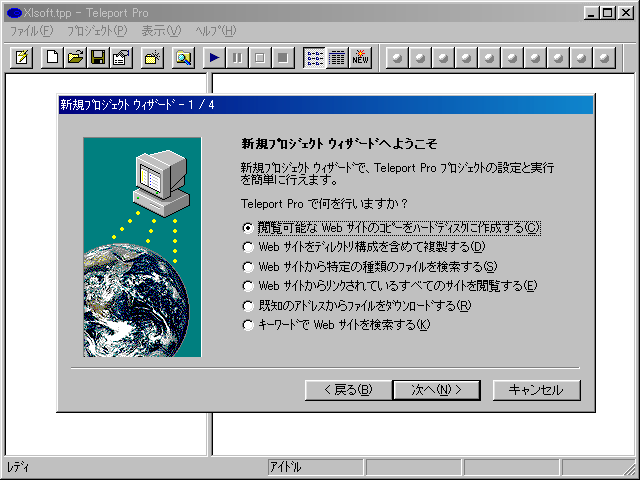This screenshot has width=640, height=480.
Task: Open the プロジェクト(P) menu
Action: tap(97, 31)
